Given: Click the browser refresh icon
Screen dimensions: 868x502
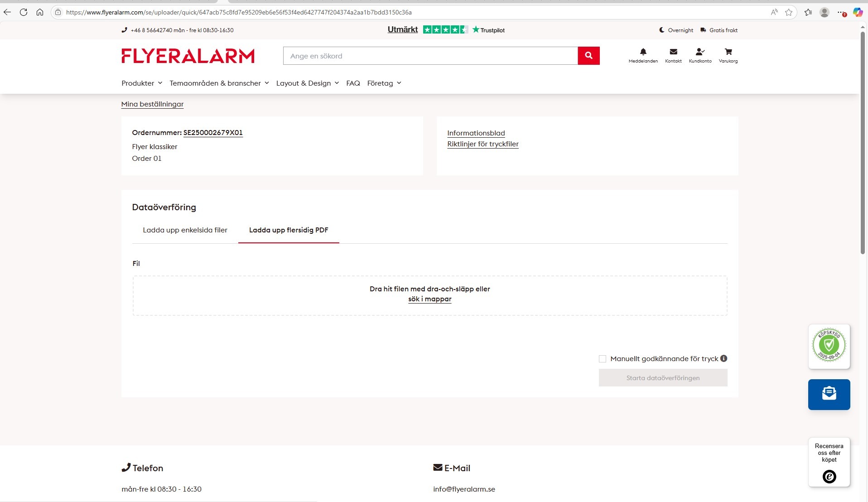Looking at the screenshot, I should 24,12.
